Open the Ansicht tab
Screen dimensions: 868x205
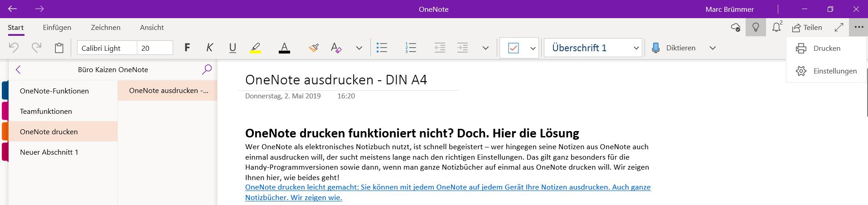(x=152, y=28)
